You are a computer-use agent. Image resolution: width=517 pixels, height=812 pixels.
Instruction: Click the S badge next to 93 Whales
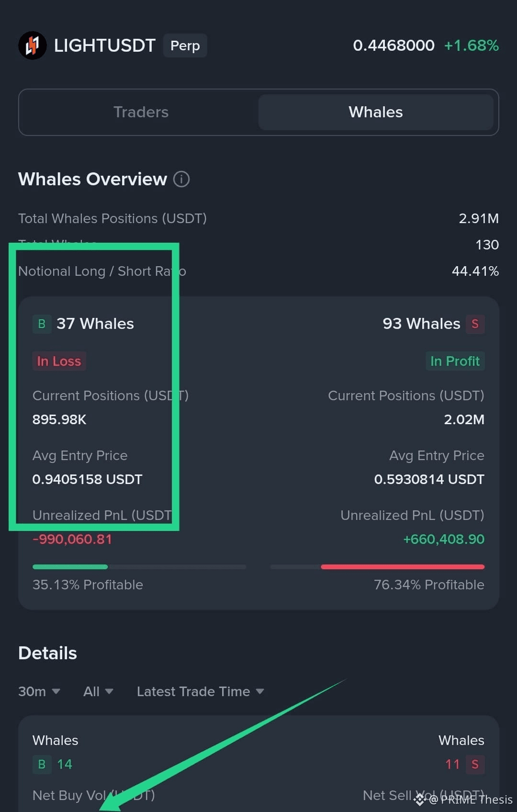pyautogui.click(x=474, y=324)
